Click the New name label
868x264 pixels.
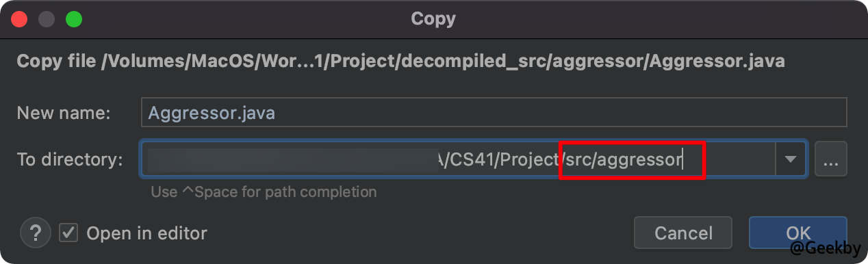pyautogui.click(x=64, y=113)
